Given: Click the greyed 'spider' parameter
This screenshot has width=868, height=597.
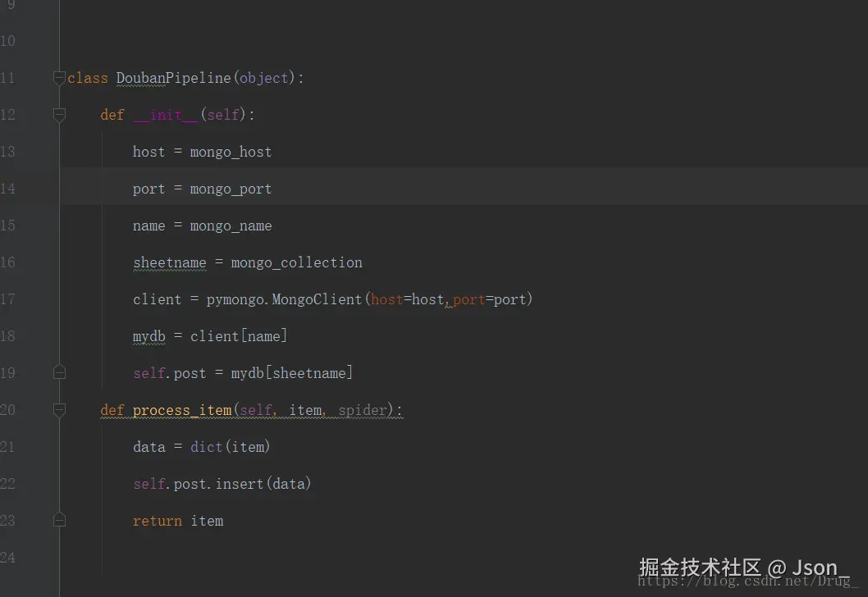Looking at the screenshot, I should click(x=362, y=411).
